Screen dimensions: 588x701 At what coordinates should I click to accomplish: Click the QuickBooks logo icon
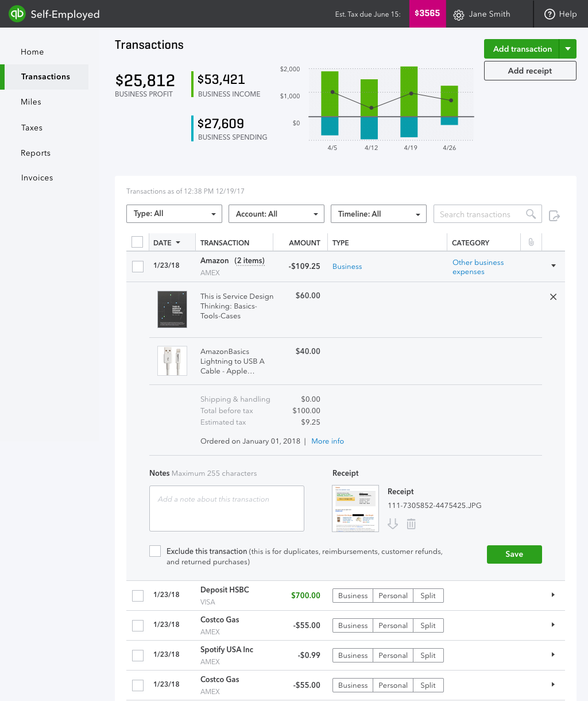pos(17,14)
